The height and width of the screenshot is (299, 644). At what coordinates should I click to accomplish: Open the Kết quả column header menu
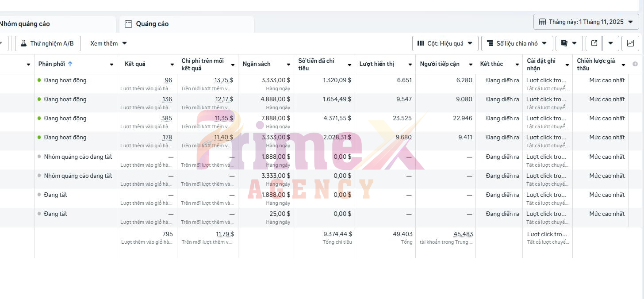(x=172, y=65)
